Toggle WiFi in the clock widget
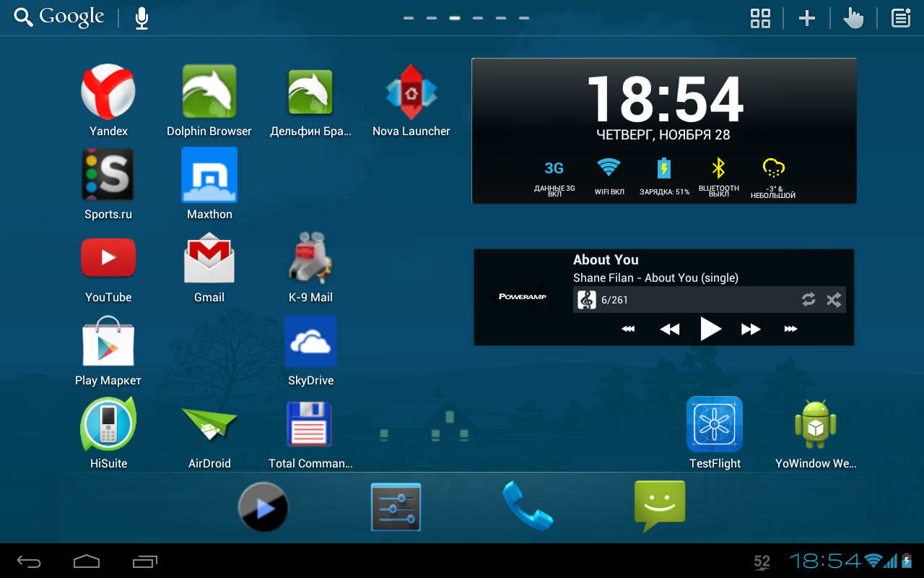The height and width of the screenshot is (578, 924). pyautogui.click(x=609, y=173)
